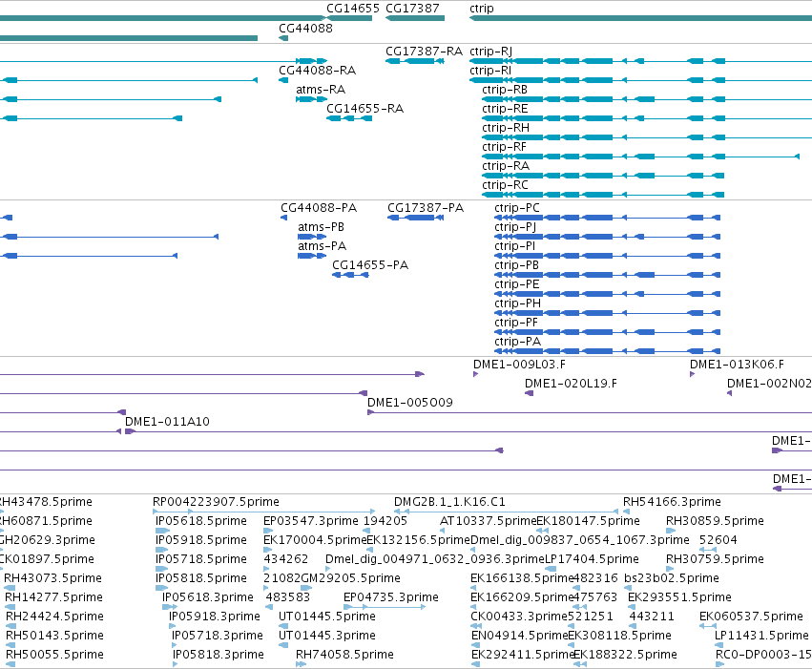Click the atms-PA protein label
This screenshot has height=669, width=812.
[x=323, y=246]
